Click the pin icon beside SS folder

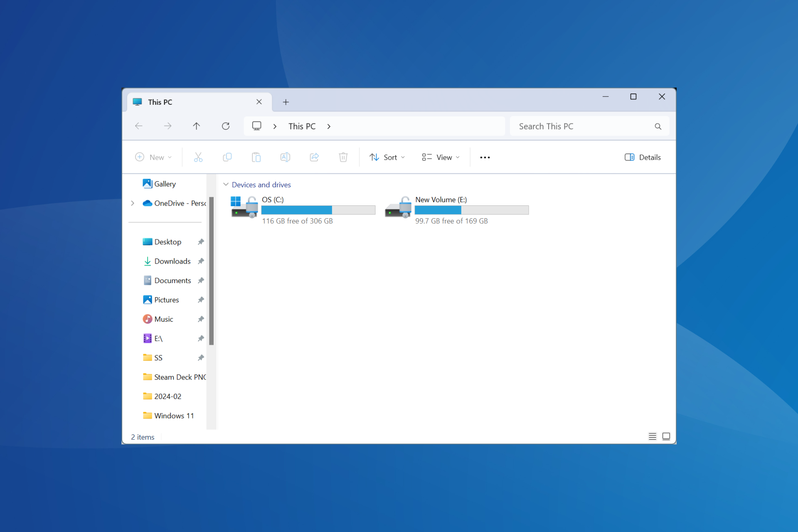point(201,358)
